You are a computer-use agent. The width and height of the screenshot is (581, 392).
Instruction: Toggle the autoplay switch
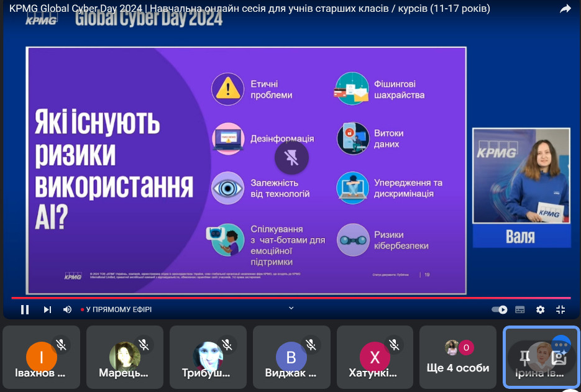coord(499,309)
